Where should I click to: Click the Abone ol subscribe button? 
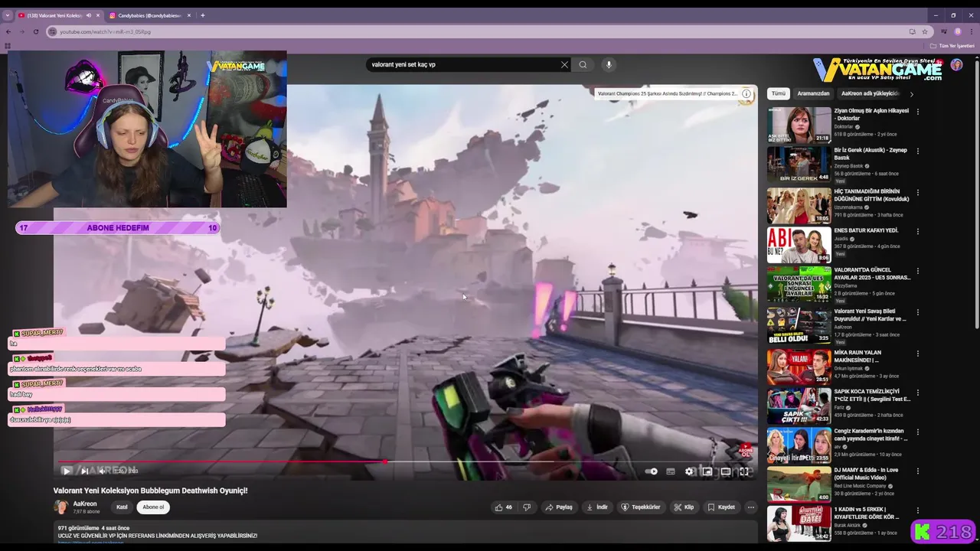point(153,507)
